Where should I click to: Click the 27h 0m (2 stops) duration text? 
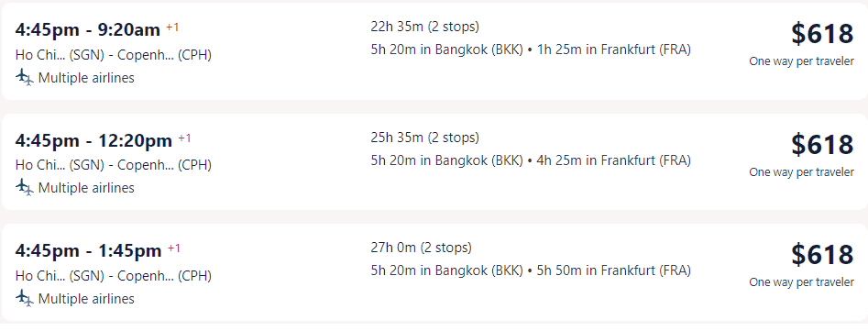(422, 248)
